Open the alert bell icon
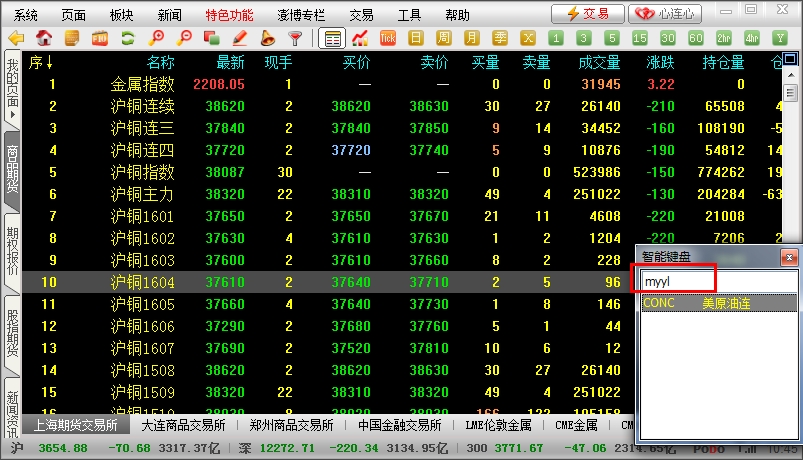This screenshot has height=460, width=803. point(267,38)
